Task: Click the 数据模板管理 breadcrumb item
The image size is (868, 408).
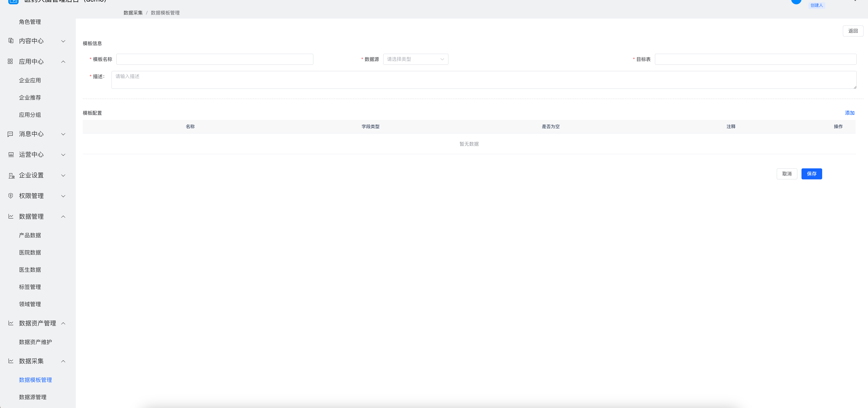Action: tap(165, 13)
